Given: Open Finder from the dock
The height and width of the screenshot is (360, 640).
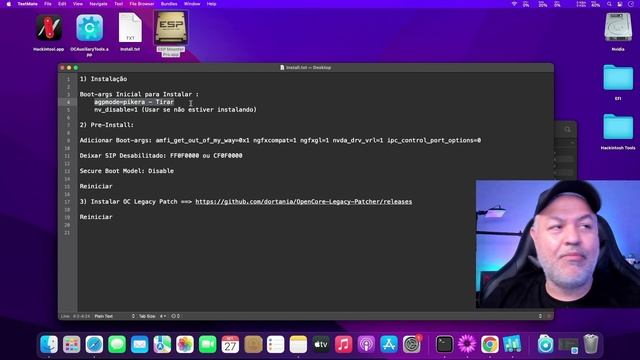Looking at the screenshot, I should pos(49,344).
